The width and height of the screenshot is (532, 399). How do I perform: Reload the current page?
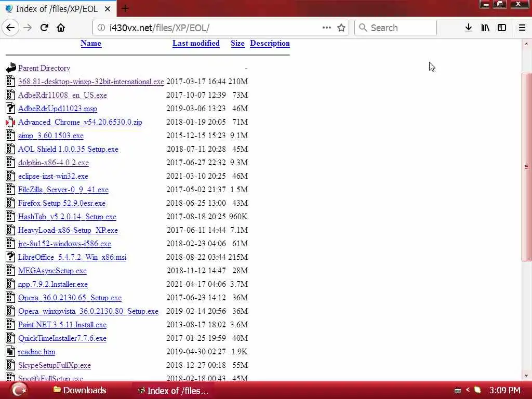pos(44,28)
